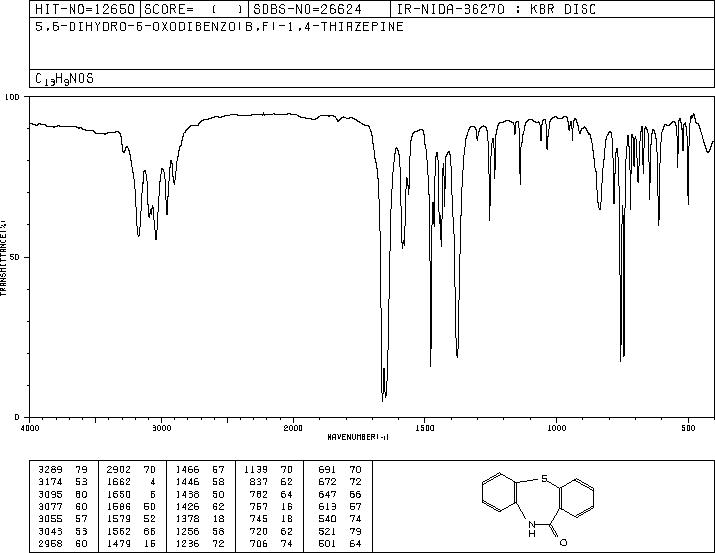The height and width of the screenshot is (553, 715).
Task: Click the NH group in the structure
Action: pyautogui.click(x=532, y=529)
